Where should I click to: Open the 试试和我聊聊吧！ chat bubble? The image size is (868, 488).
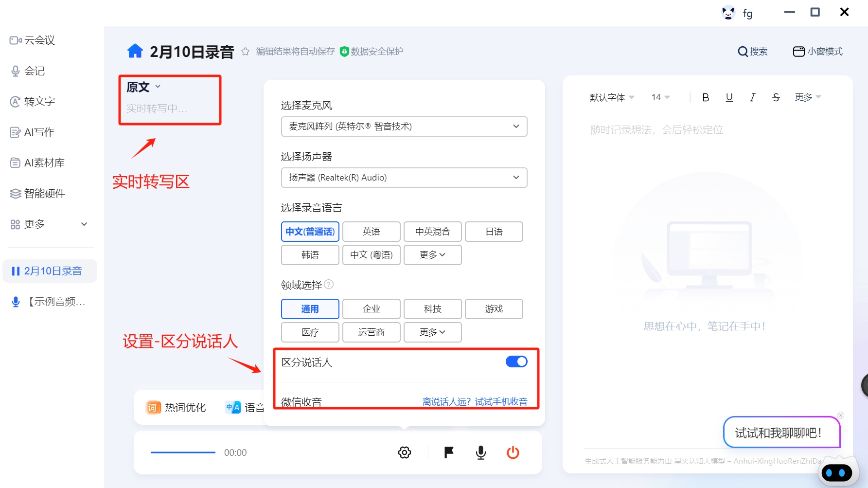tap(781, 432)
